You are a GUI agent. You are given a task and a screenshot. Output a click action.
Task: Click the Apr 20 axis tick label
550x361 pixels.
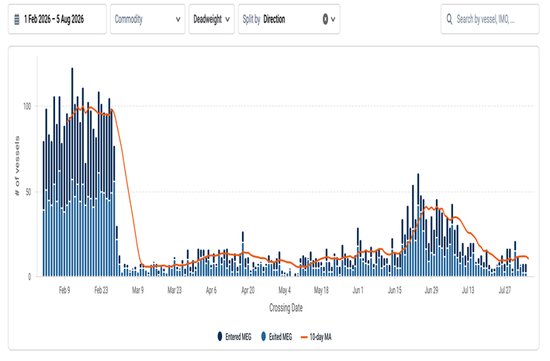coord(248,290)
